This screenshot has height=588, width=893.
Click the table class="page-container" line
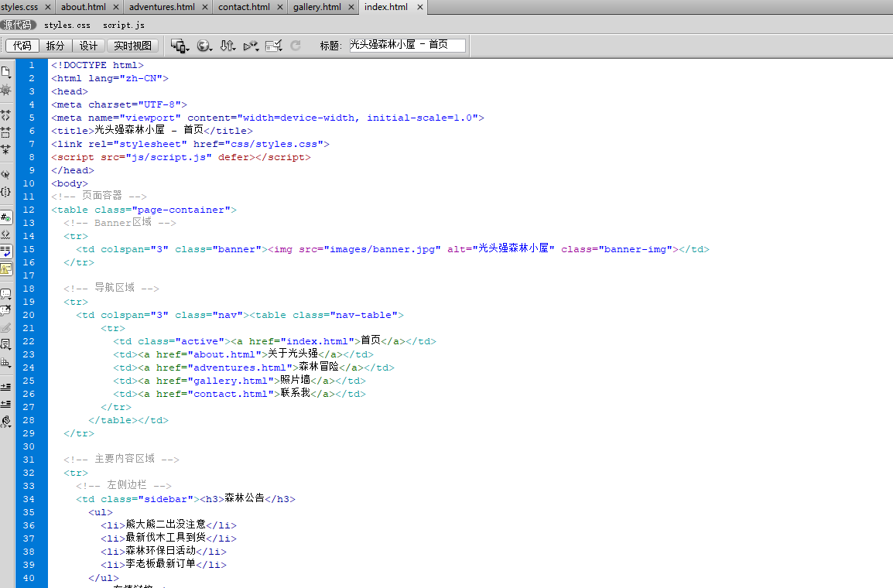click(143, 210)
